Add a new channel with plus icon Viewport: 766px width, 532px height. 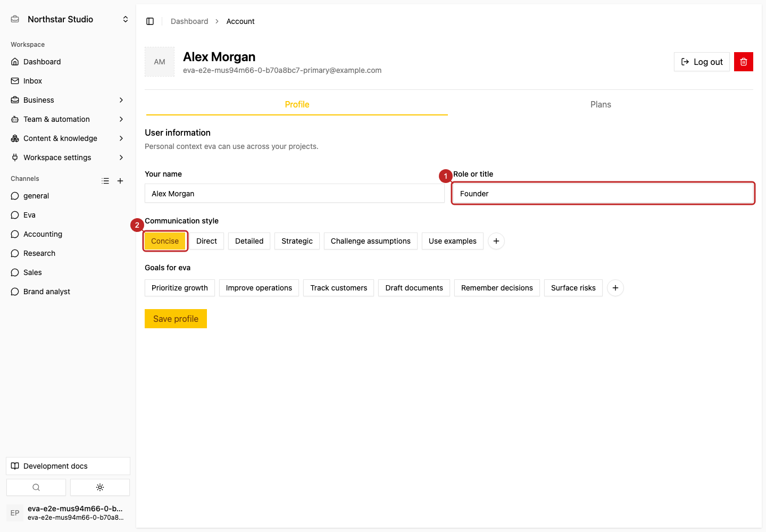click(120, 181)
